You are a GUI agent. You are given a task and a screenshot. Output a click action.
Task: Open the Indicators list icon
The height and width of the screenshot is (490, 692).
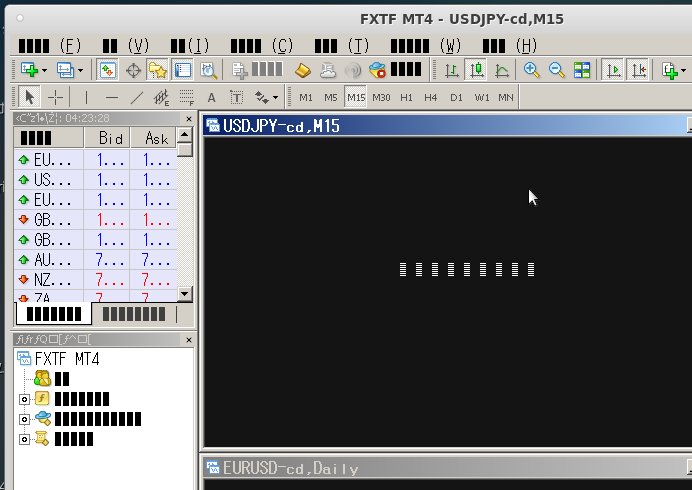point(670,71)
